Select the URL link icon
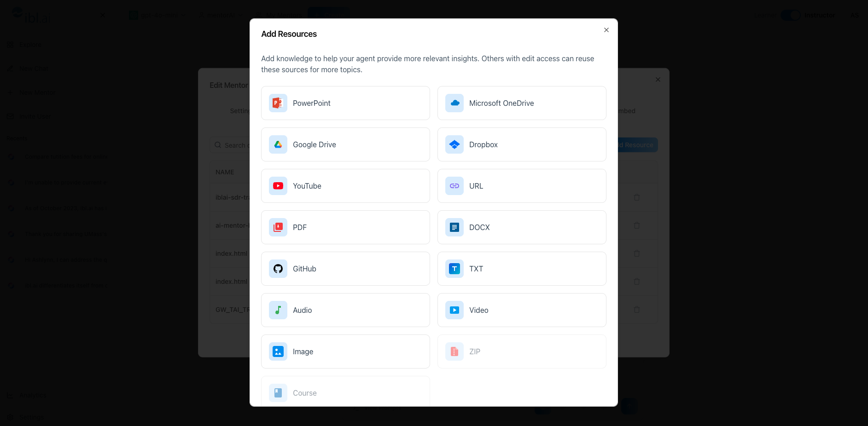Image resolution: width=868 pixels, height=426 pixels. coord(454,186)
